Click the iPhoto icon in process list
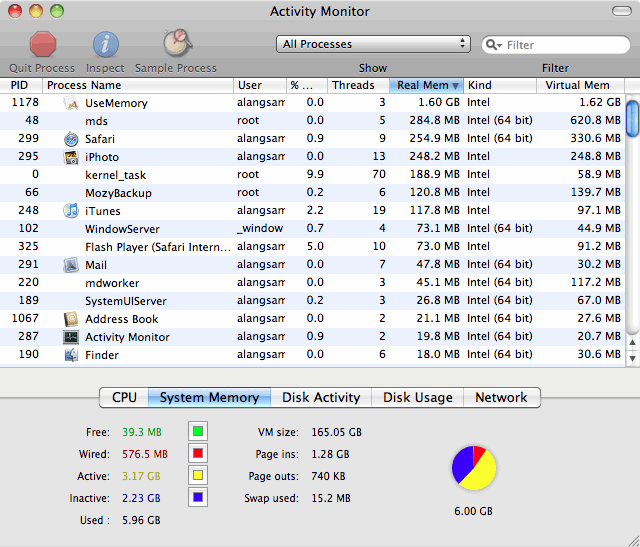This screenshot has width=640, height=547. click(71, 157)
